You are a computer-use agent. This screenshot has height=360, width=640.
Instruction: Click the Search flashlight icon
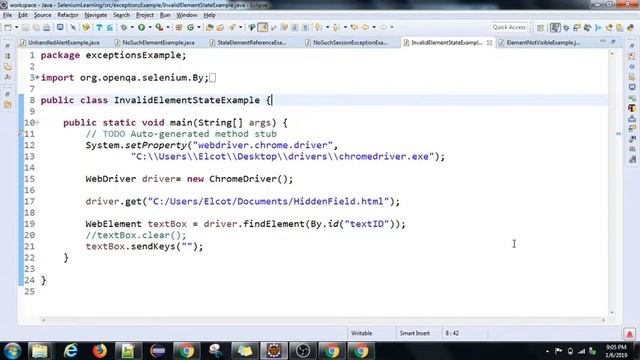232,27
